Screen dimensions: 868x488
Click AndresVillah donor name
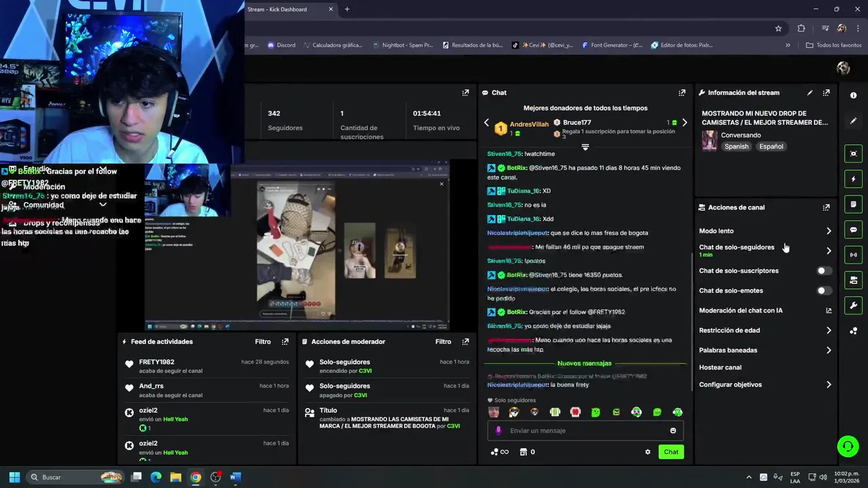click(529, 125)
